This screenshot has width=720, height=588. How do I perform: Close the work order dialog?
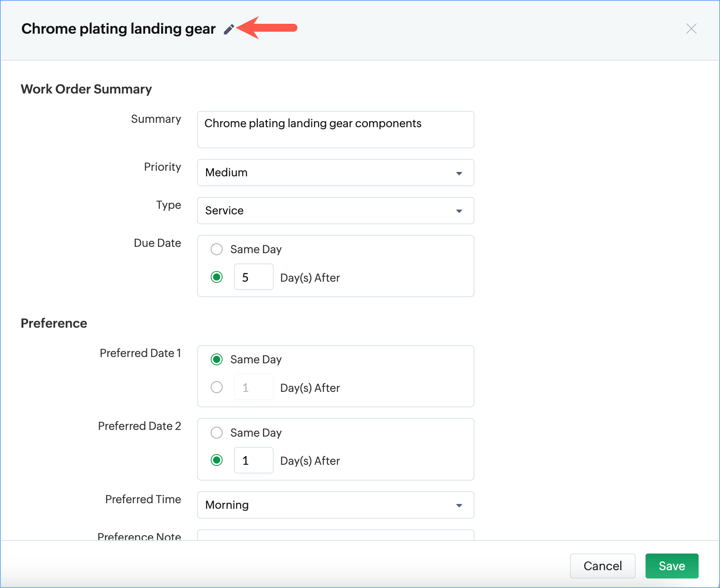pyautogui.click(x=691, y=29)
